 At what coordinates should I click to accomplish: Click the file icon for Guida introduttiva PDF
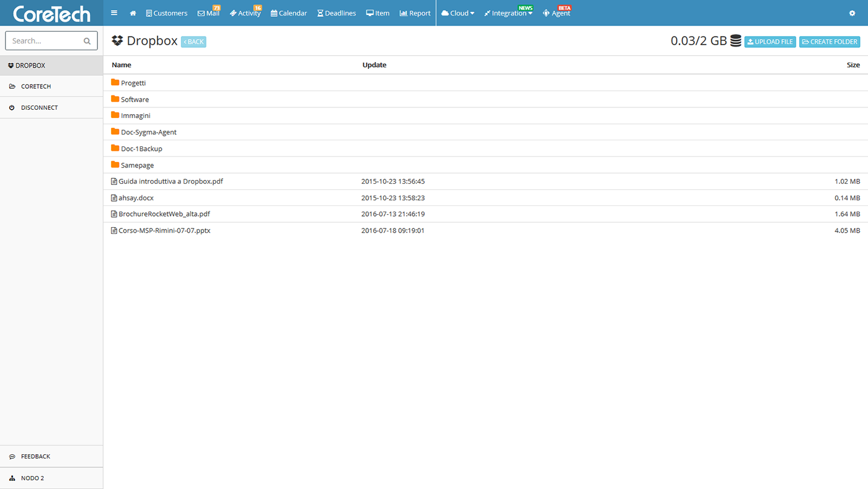114,181
